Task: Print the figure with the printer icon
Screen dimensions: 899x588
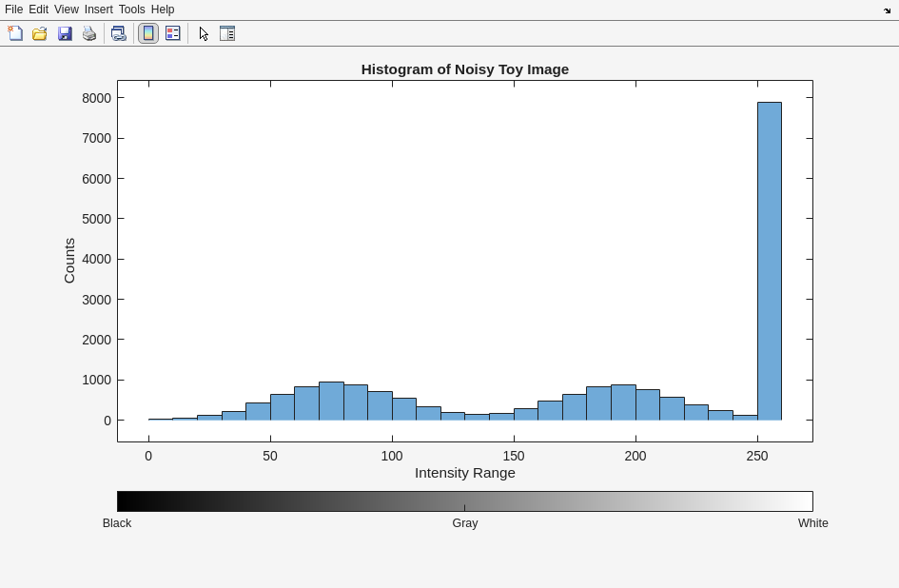Action: click(x=89, y=33)
